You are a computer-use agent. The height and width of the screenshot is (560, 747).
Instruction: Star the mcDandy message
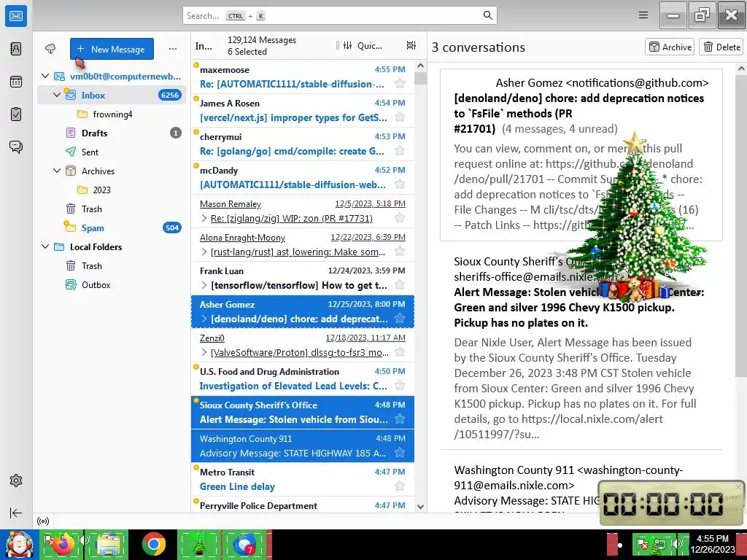[400, 184]
